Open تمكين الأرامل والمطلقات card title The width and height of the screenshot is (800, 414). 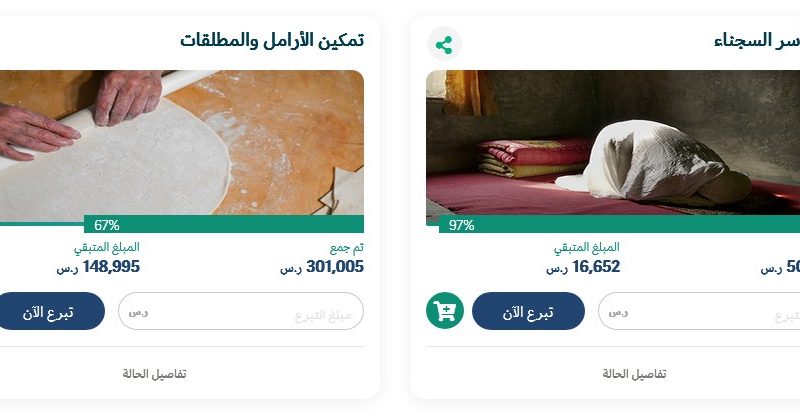click(272, 40)
